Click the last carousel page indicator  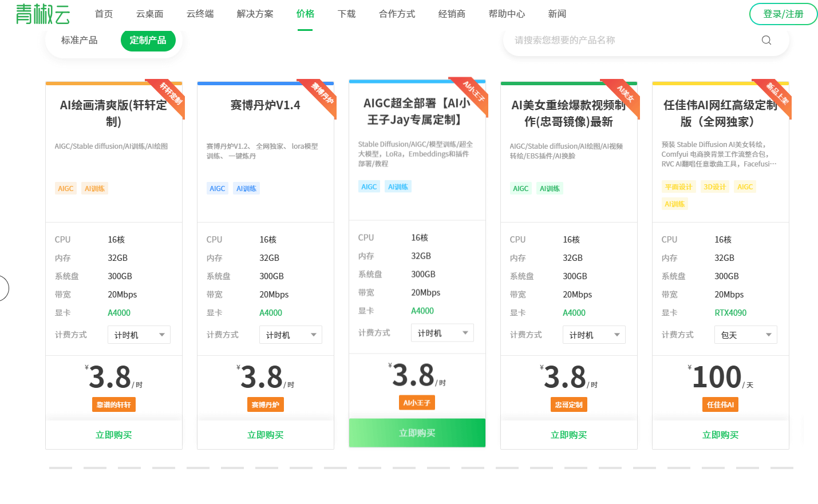[x=782, y=468]
